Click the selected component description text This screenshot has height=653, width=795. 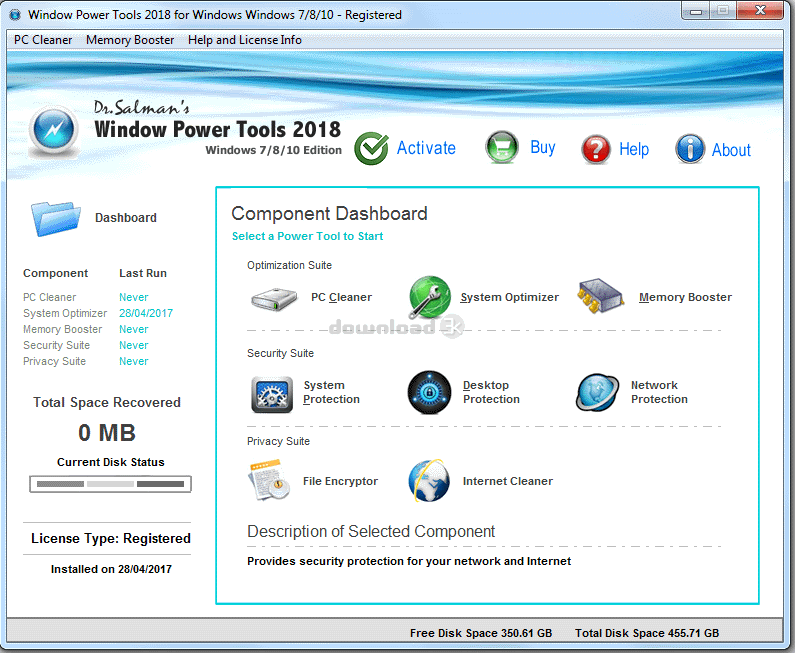point(409,561)
